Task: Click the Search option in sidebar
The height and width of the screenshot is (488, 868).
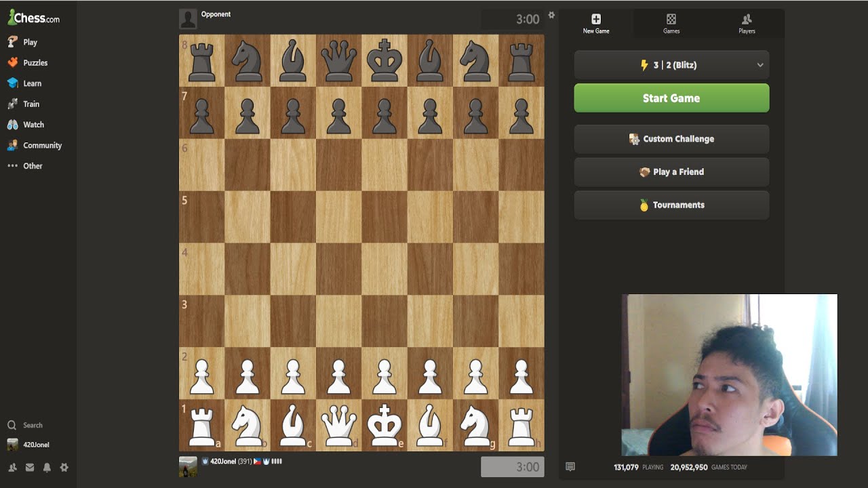Action: (25, 425)
